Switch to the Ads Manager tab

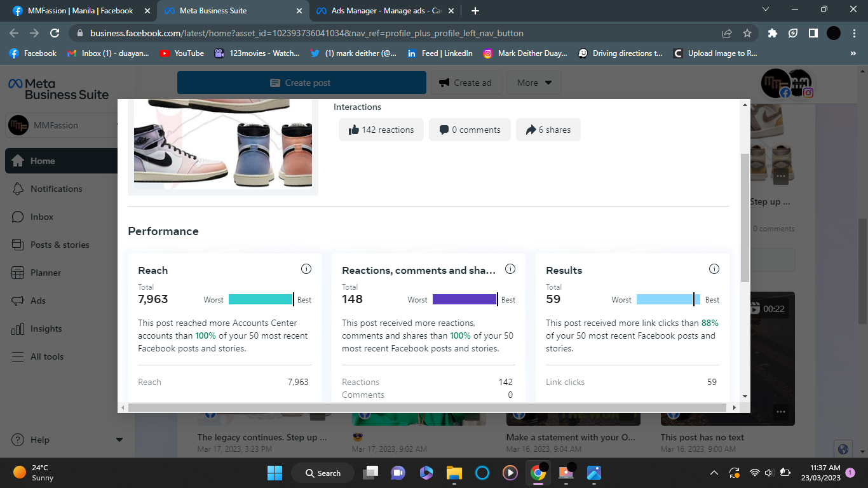(x=383, y=11)
